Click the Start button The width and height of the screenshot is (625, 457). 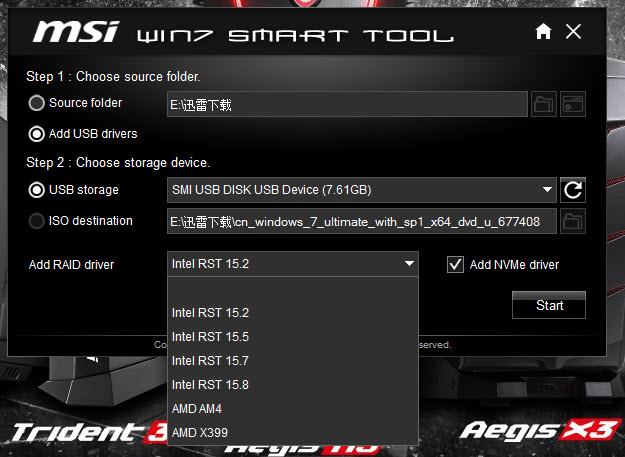click(x=549, y=305)
